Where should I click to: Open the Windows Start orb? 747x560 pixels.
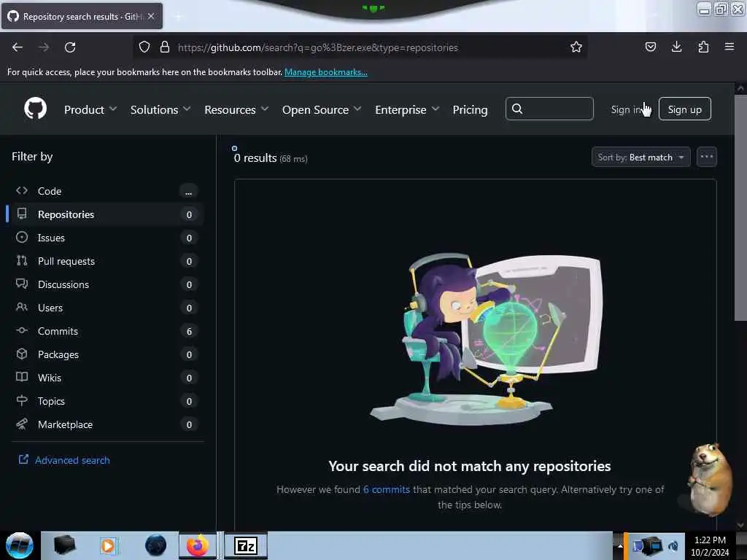pyautogui.click(x=19, y=545)
